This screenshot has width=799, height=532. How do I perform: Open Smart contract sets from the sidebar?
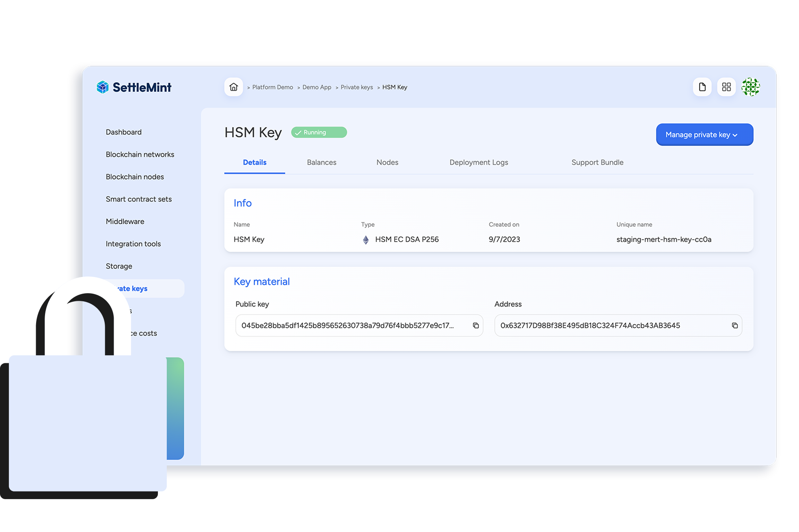(139, 199)
